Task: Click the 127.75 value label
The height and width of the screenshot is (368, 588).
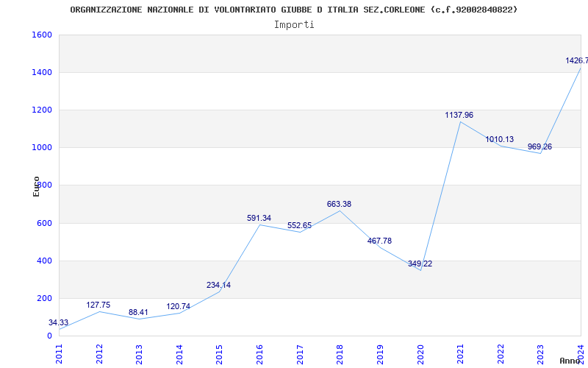Action: (98, 305)
